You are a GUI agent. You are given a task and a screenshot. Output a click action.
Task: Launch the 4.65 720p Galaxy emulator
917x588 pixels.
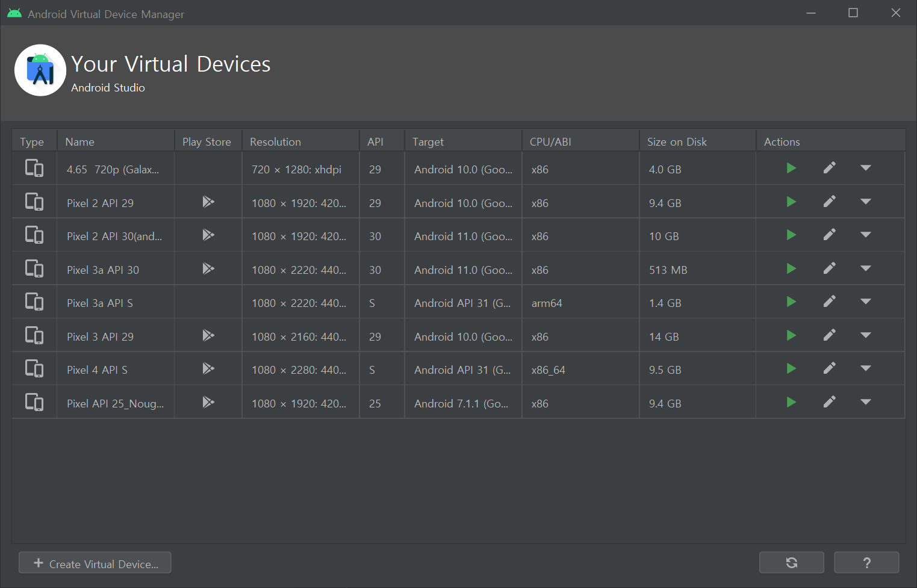click(791, 169)
